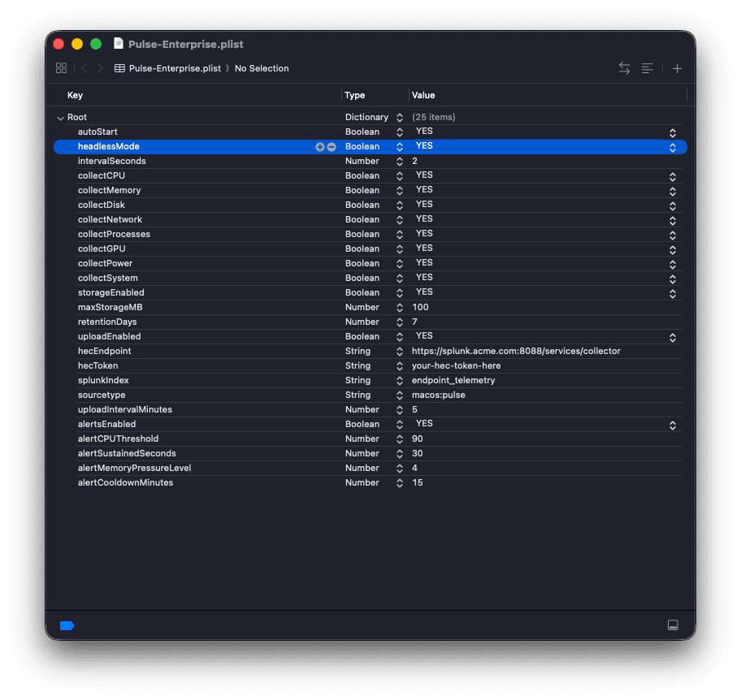Screen dimensions: 741x700
Task: Click the plist document icon in the jump bar
Action: point(119,68)
